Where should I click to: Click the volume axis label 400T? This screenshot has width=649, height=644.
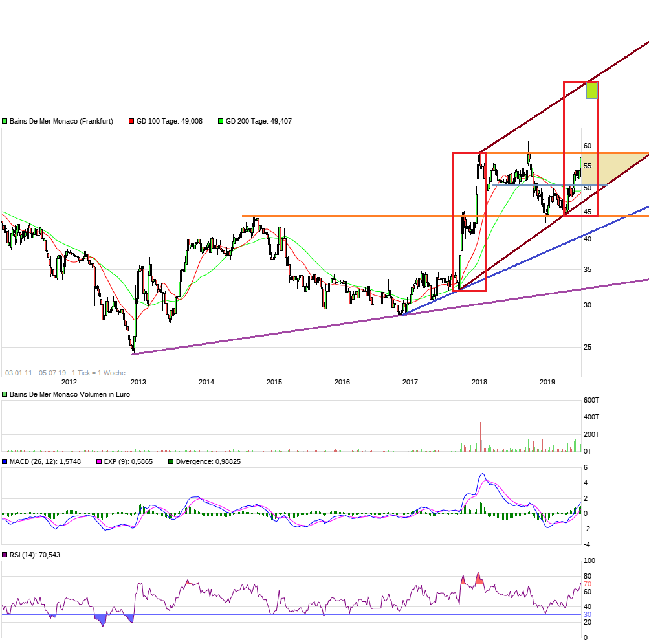(x=591, y=417)
